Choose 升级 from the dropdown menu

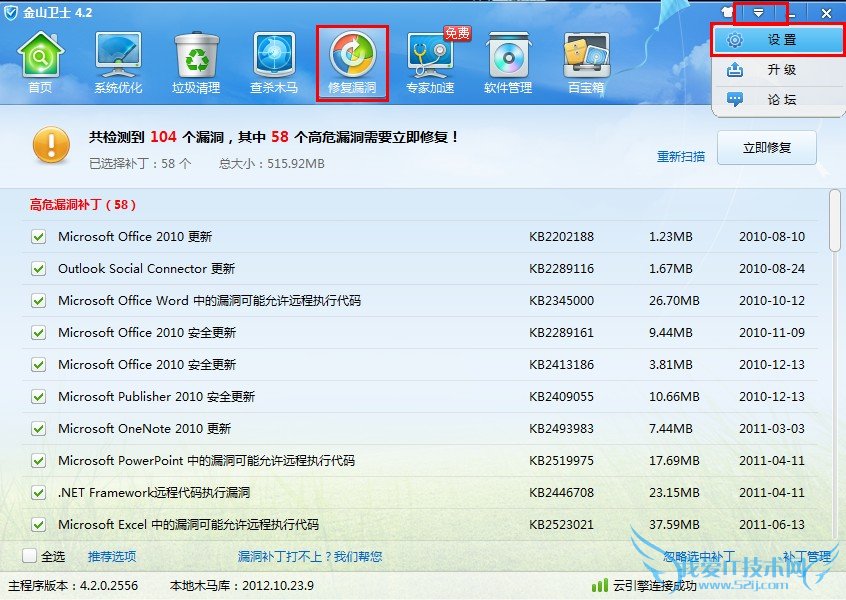[x=777, y=70]
